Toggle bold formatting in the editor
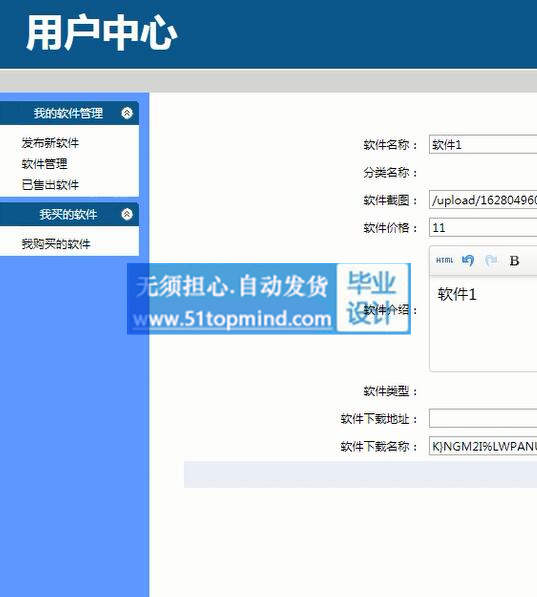 click(514, 261)
